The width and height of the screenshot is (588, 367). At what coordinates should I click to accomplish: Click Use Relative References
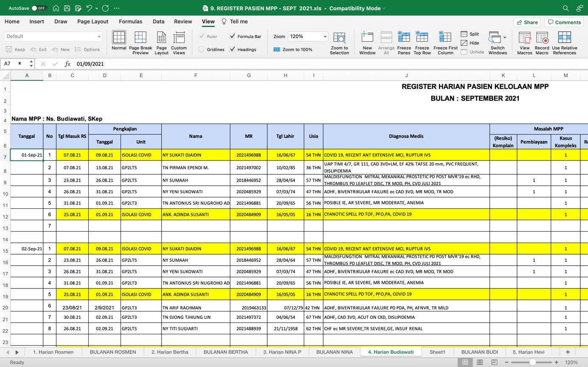click(x=565, y=43)
